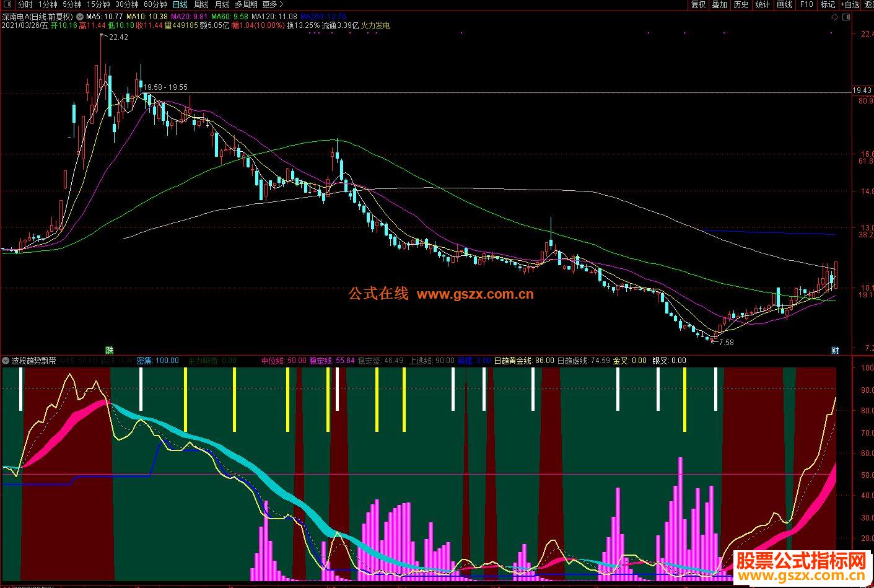Click the 换13.25% turnover value
This screenshot has width=874, height=588.
(303, 25)
